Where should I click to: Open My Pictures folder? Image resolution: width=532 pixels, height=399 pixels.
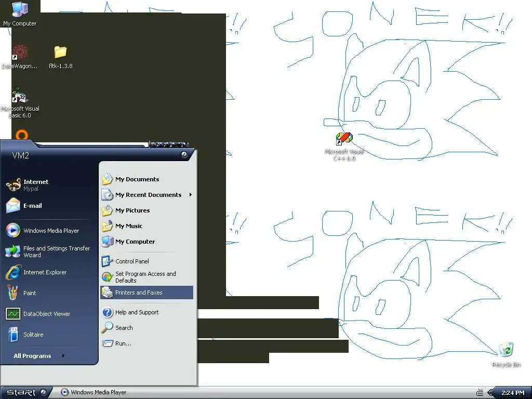click(x=147, y=210)
